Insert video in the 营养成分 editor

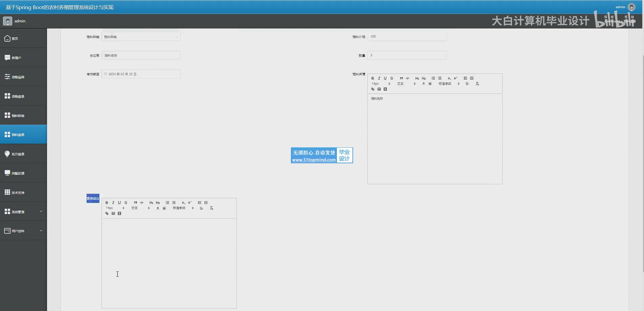[x=119, y=214]
